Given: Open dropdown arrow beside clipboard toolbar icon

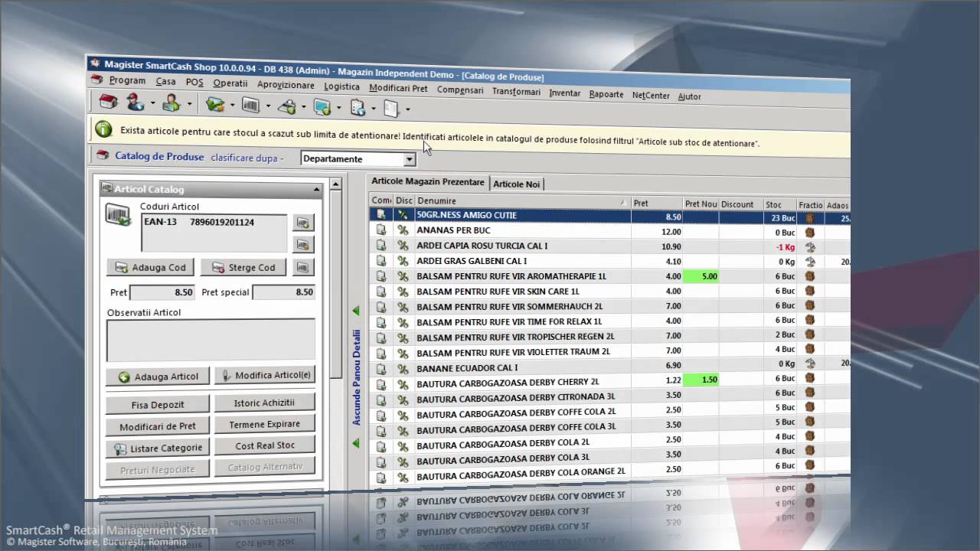Looking at the screenshot, I should click(374, 109).
